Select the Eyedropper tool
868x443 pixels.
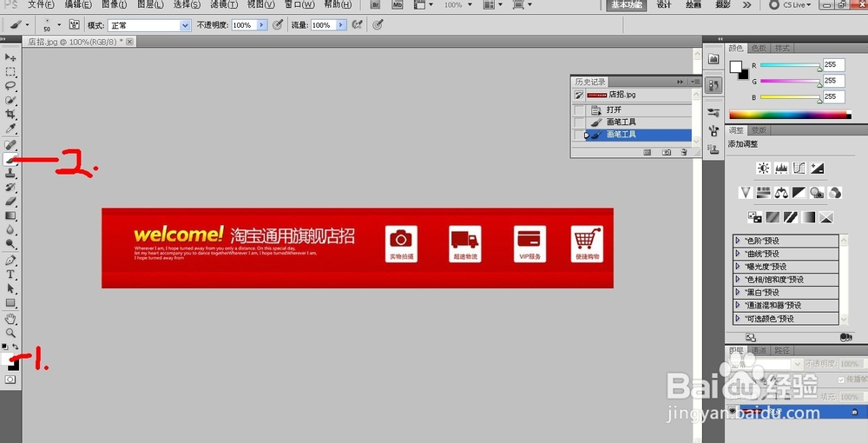(10, 129)
